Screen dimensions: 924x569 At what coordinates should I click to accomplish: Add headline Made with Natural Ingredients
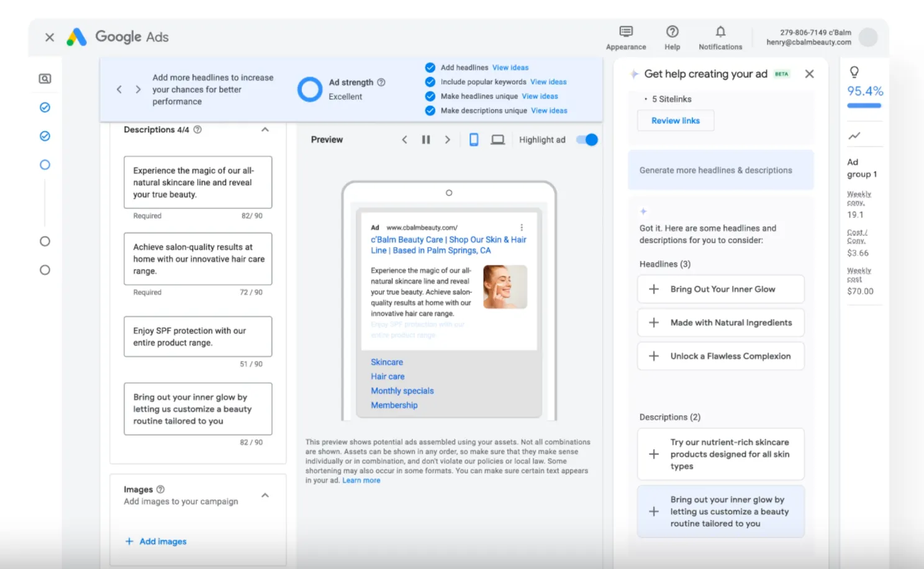coord(721,322)
